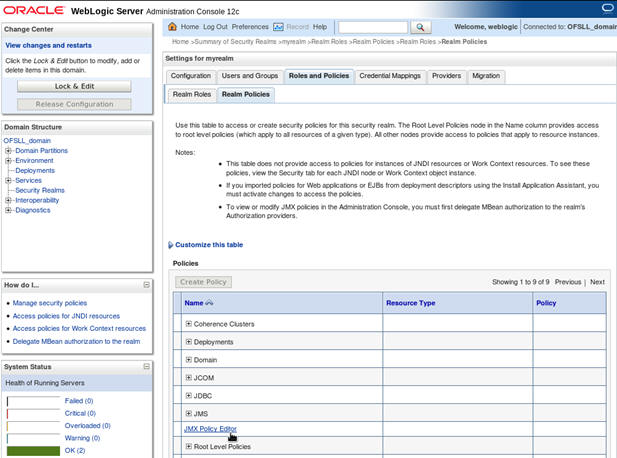Open the Configuration tab

(x=191, y=76)
